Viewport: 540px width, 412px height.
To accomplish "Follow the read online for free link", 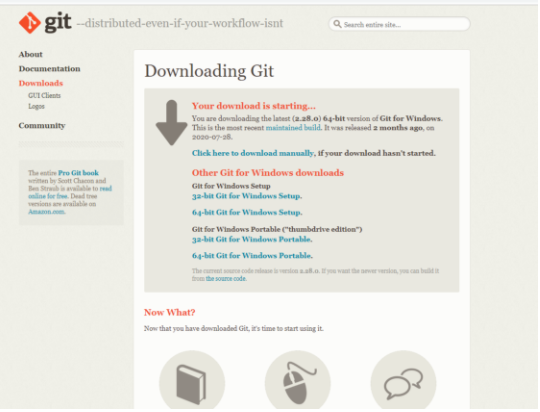I will pos(70,192).
